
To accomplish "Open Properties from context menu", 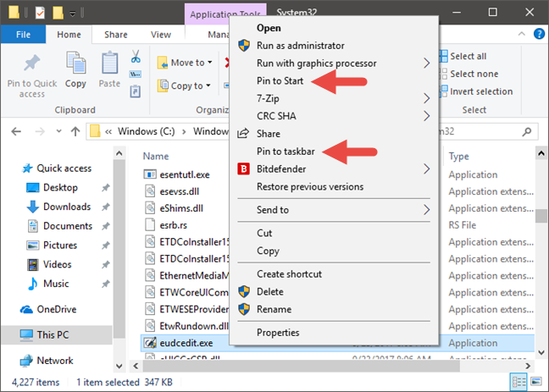I will (x=278, y=333).
